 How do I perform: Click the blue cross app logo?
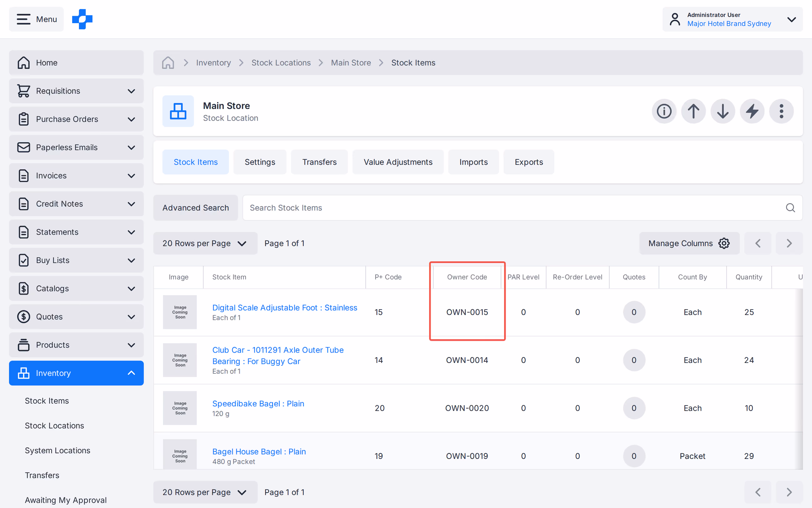pyautogui.click(x=82, y=19)
